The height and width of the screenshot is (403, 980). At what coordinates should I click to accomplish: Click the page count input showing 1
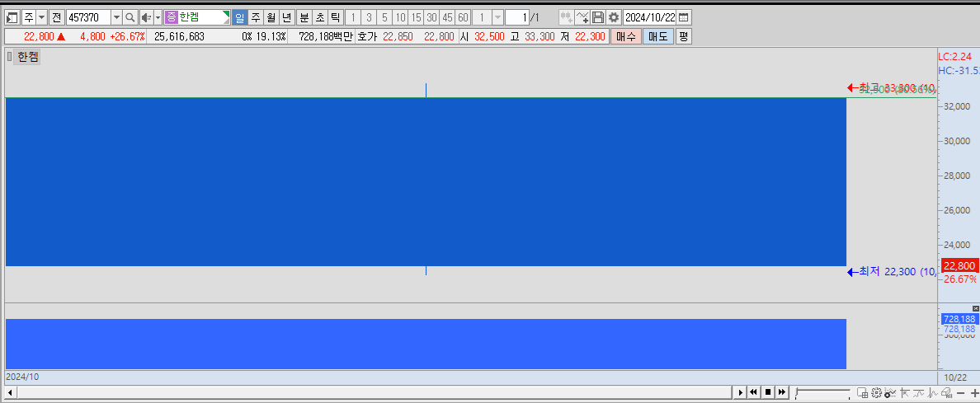516,17
